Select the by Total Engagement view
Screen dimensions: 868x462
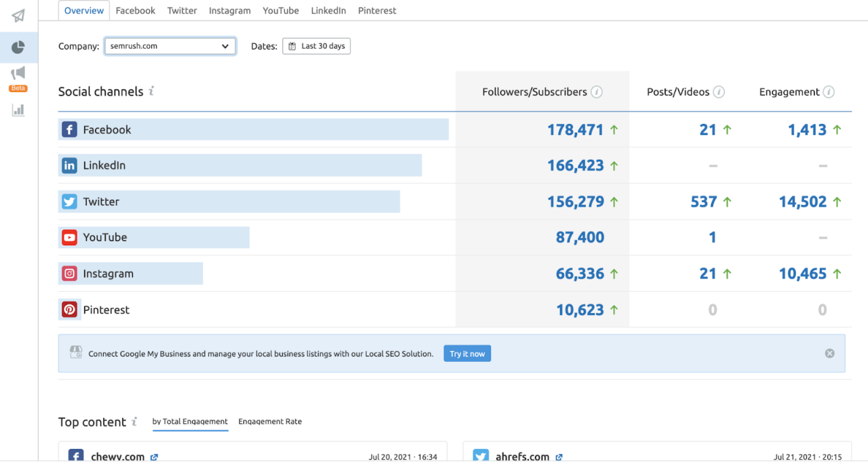pyautogui.click(x=190, y=421)
